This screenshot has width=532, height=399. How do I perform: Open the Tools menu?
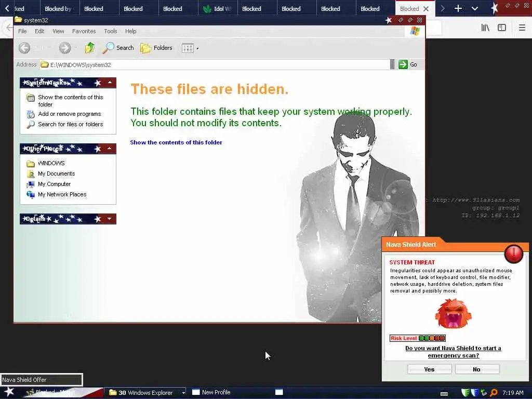pyautogui.click(x=111, y=31)
